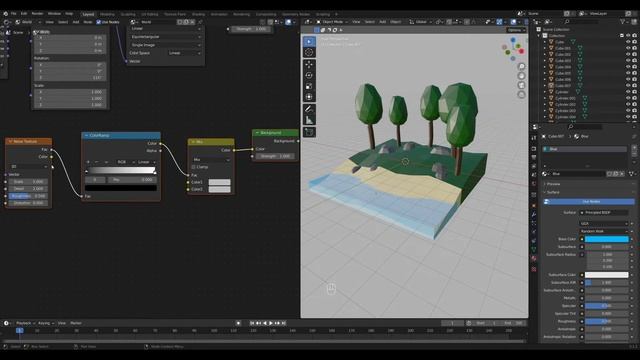The height and width of the screenshot is (360, 640).
Task: Hide Cube.001 with its eye icon
Action: click(x=628, y=48)
